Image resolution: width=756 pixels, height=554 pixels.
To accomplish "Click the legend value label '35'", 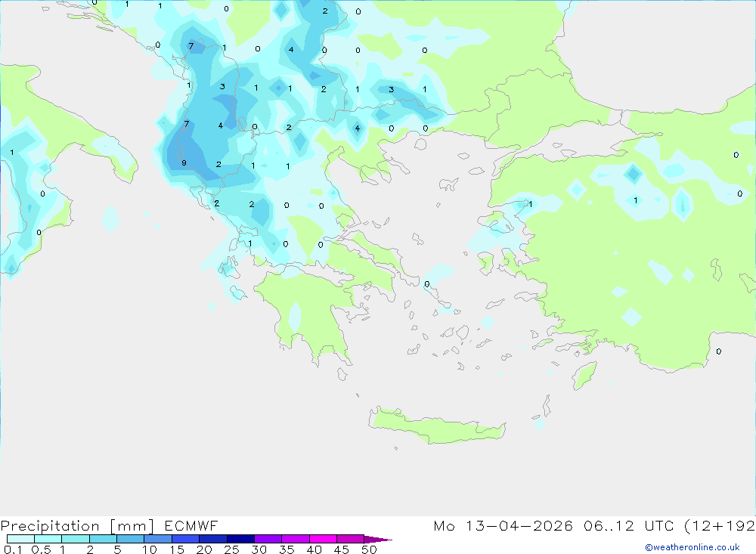I will tap(287, 549).
